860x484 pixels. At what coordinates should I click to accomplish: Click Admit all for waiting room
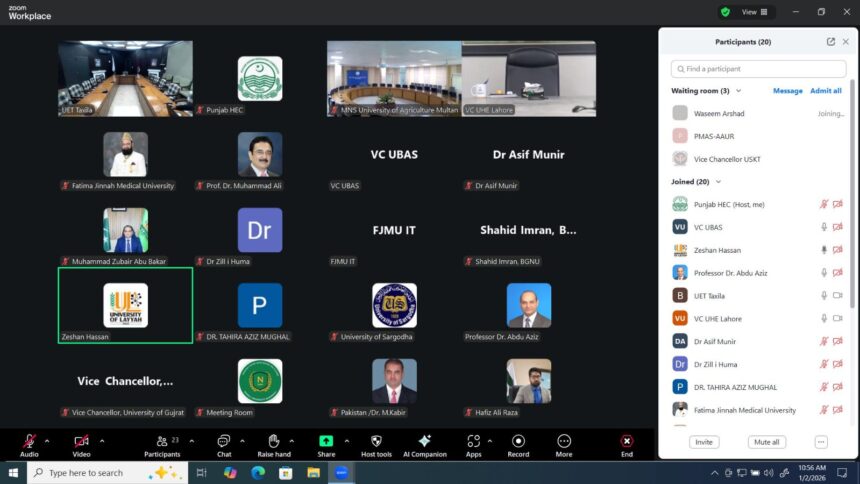click(825, 91)
